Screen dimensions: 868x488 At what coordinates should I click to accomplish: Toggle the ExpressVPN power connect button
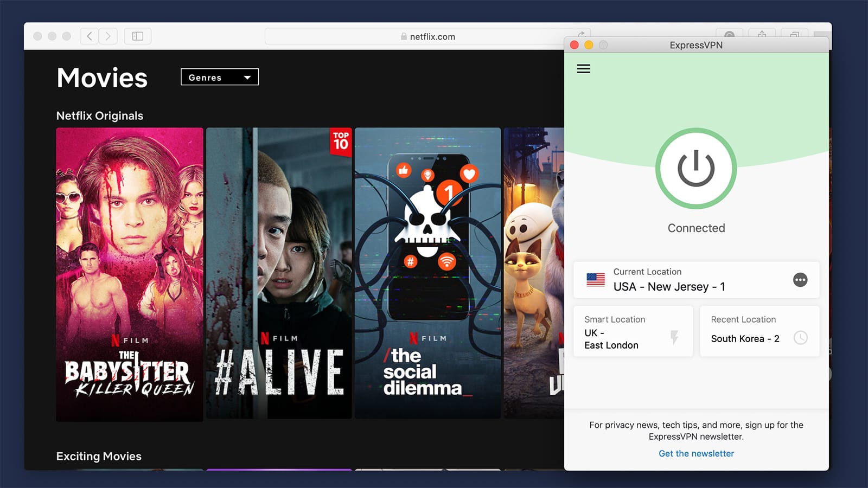(696, 169)
